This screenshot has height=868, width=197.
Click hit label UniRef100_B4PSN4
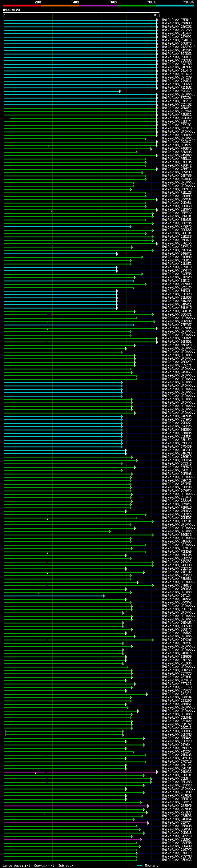point(176,291)
